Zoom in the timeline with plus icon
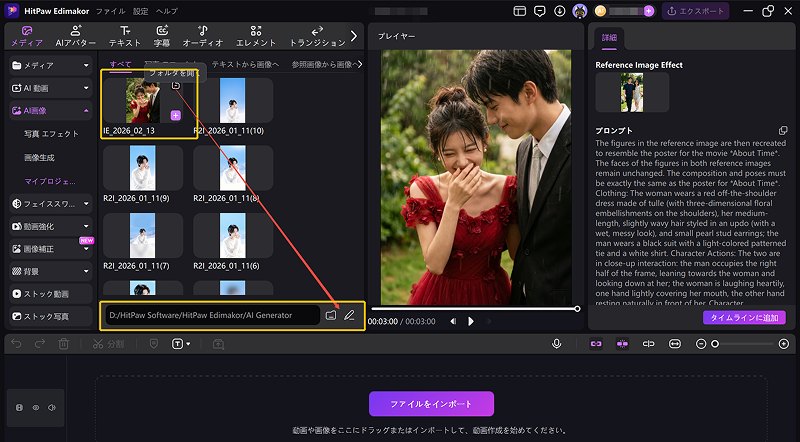800x442 pixels. [784, 344]
